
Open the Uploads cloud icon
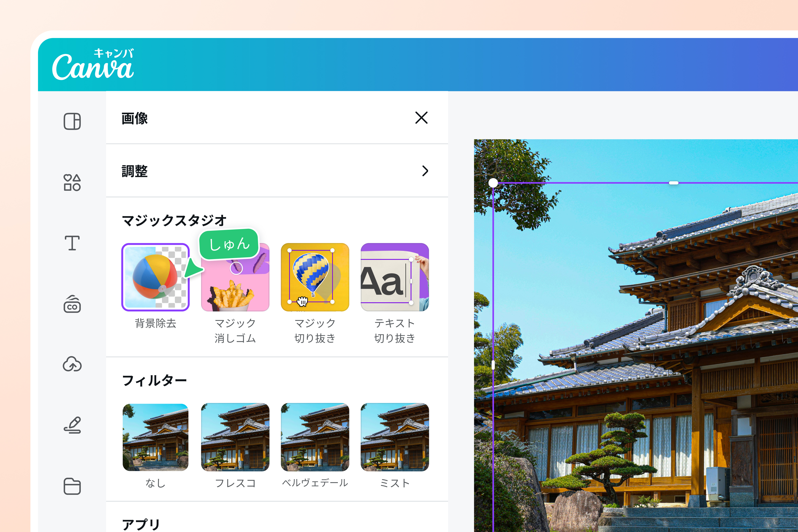click(x=72, y=364)
